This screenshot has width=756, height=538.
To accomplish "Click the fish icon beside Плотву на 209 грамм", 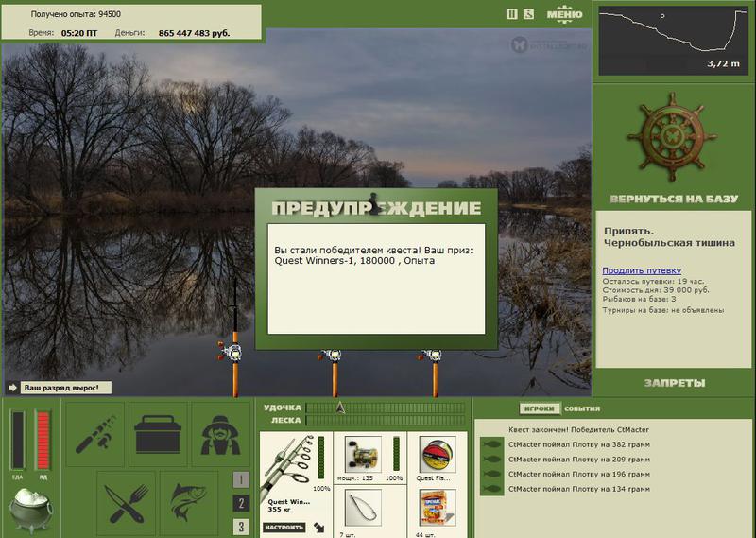I will click(491, 460).
